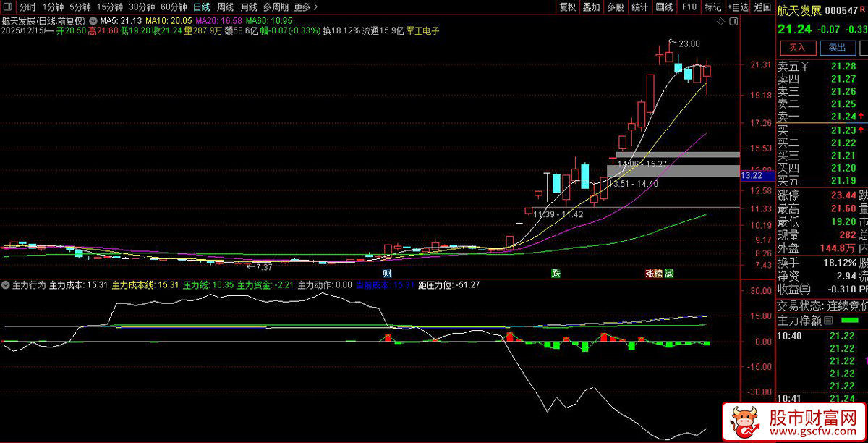Select the 周线 weekly period tab
The image size is (868, 443).
pos(226,7)
